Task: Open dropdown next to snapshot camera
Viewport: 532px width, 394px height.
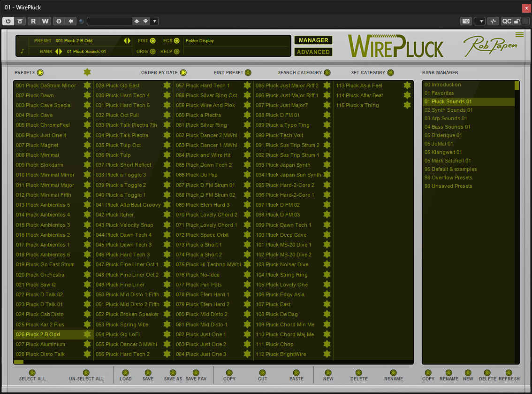Action: pyautogui.click(x=480, y=21)
